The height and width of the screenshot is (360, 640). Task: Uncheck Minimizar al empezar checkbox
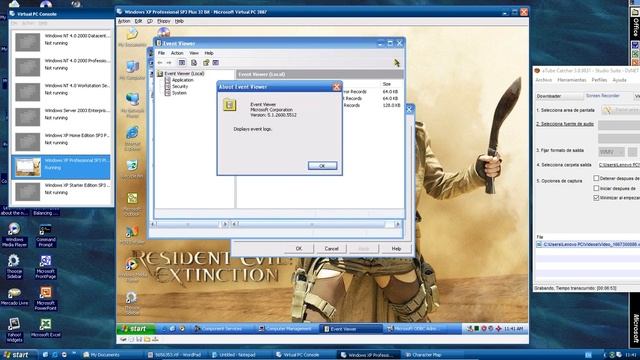tap(596, 198)
